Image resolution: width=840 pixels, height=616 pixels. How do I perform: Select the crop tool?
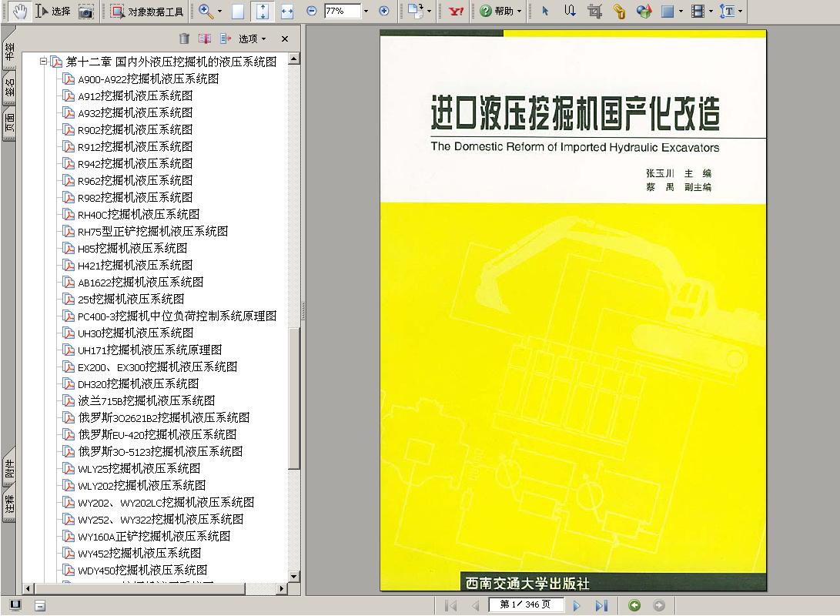point(594,11)
